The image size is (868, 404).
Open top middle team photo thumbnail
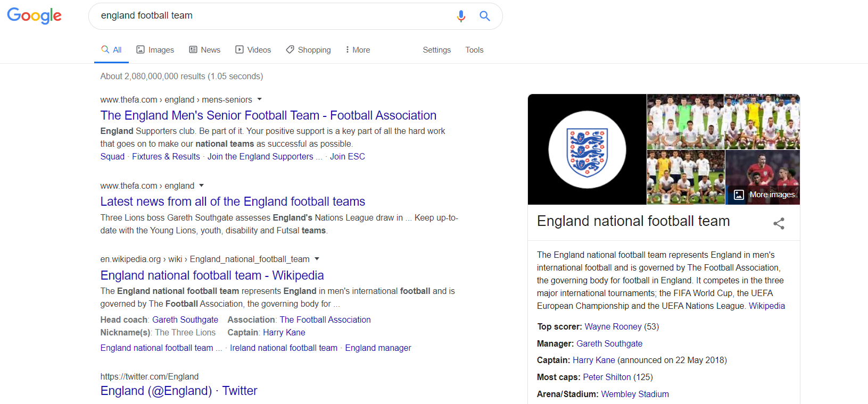tap(685, 122)
